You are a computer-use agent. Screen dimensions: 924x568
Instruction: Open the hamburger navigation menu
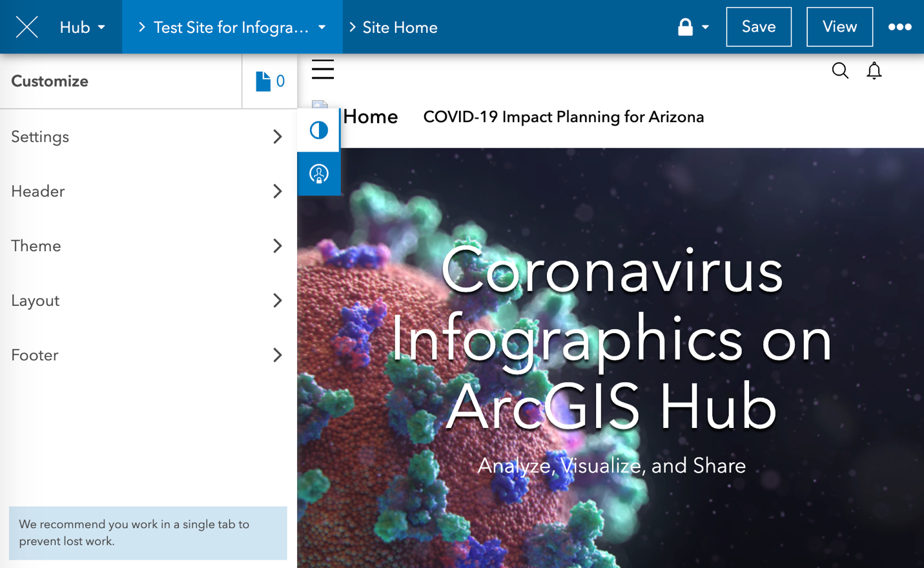click(x=323, y=69)
